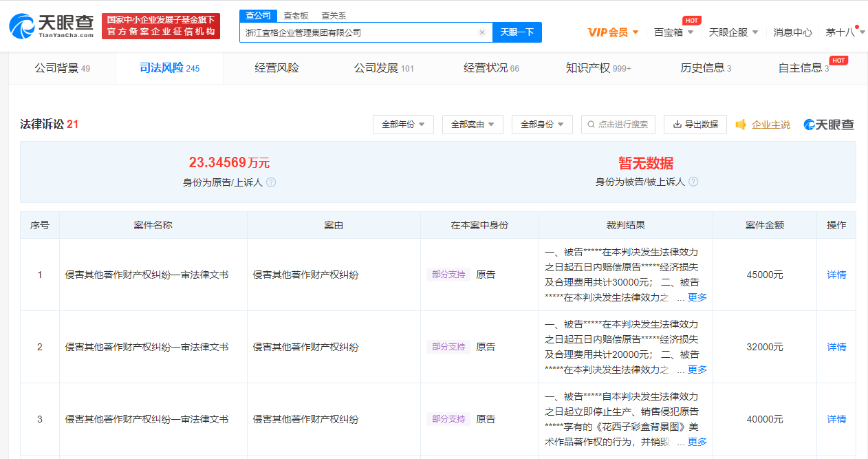Image resolution: width=868 pixels, height=459 pixels.
Task: Open the 茅十八 user account menu
Action: coord(845,32)
